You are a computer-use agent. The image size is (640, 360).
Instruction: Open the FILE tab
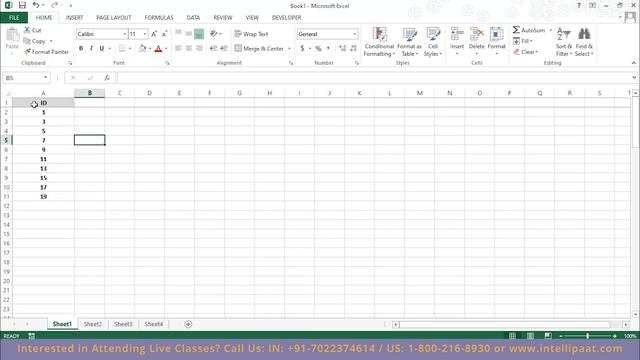14,18
